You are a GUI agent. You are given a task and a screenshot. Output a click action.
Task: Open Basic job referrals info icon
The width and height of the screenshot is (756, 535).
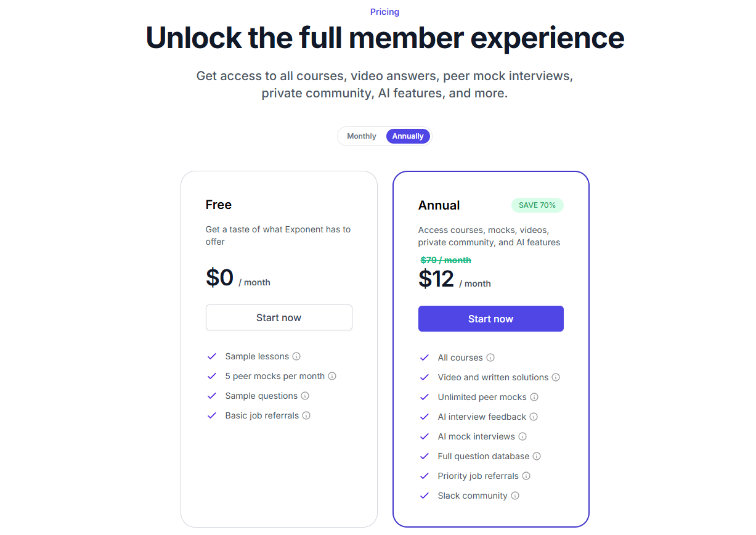point(306,415)
